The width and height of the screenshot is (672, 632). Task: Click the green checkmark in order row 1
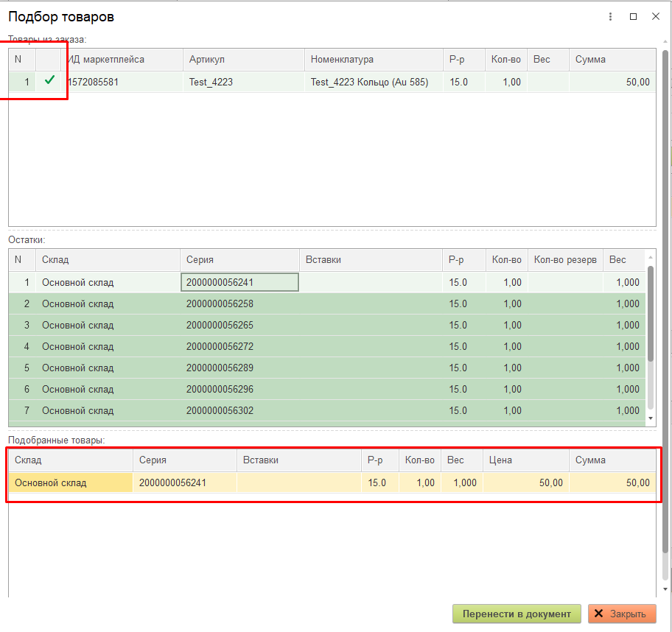coord(49,80)
